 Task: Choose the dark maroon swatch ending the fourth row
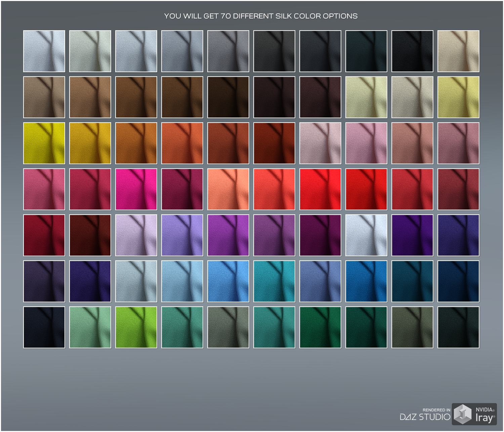[458, 189]
